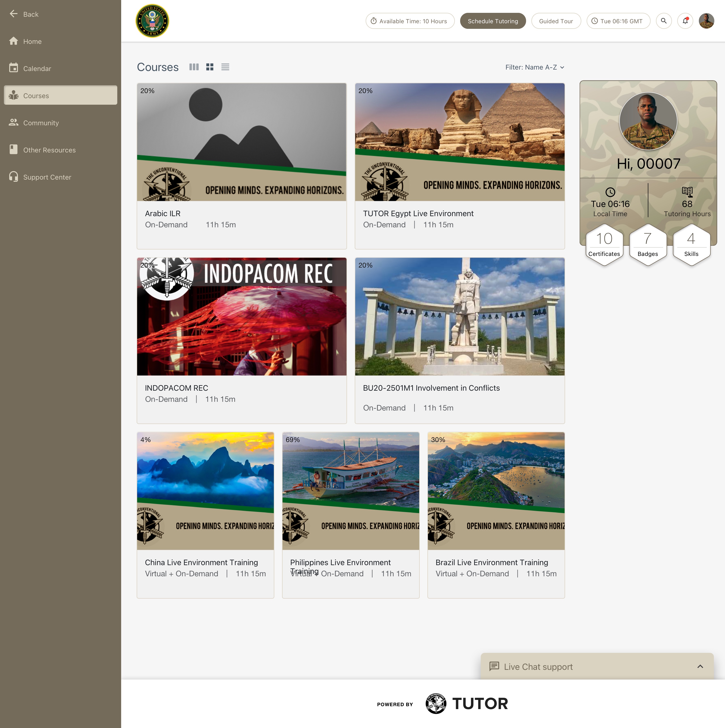This screenshot has height=728, width=725.
Task: Click 4% progress on China card
Action: pos(145,440)
